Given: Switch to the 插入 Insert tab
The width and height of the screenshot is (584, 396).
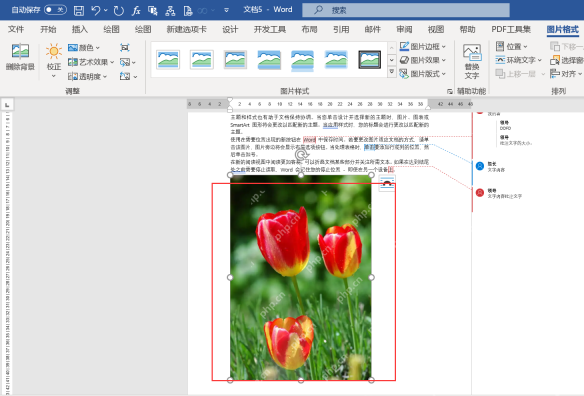Looking at the screenshot, I should 80,29.
